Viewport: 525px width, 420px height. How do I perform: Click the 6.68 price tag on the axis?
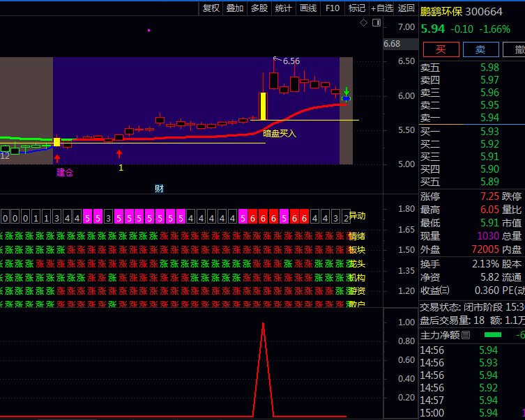(392, 44)
